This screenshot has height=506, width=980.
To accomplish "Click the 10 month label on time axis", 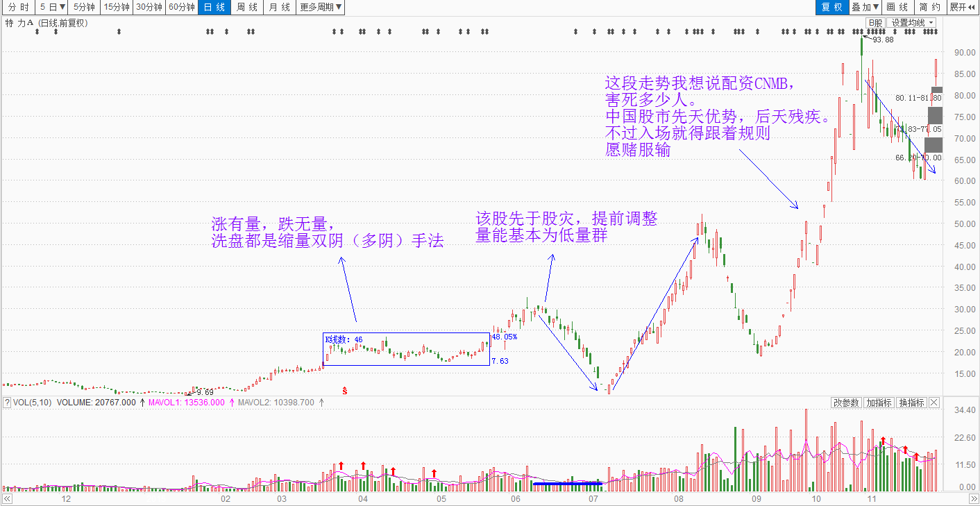I will tap(816, 499).
